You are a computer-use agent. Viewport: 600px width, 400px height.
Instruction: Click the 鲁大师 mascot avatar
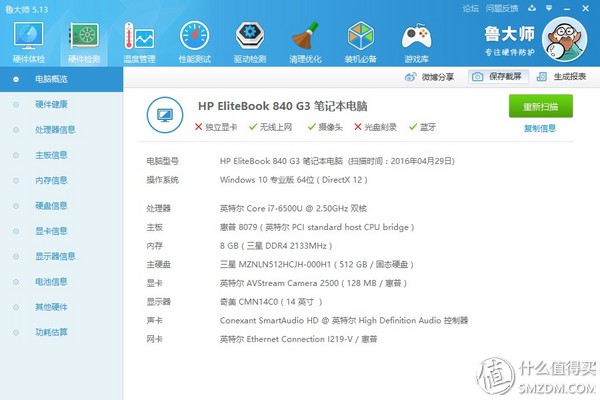click(x=565, y=40)
